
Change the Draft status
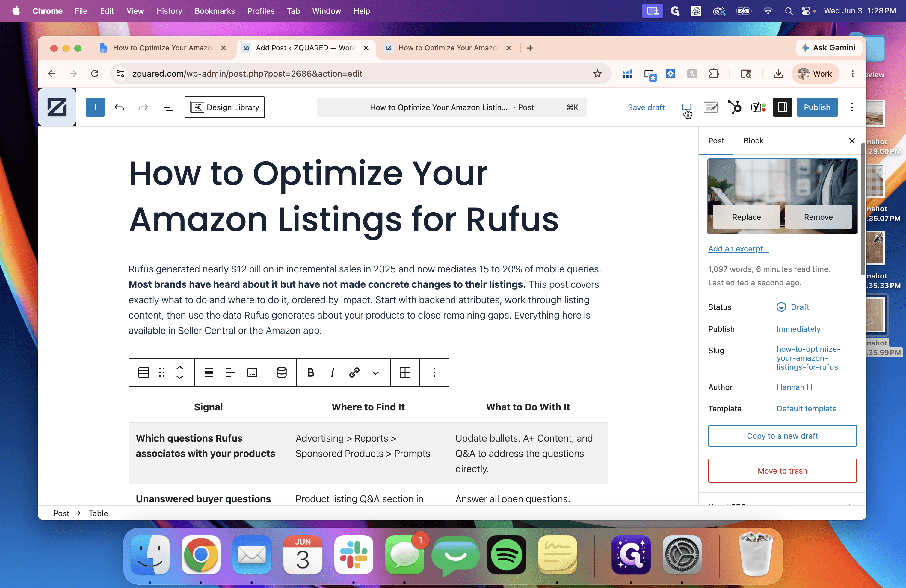(793, 307)
